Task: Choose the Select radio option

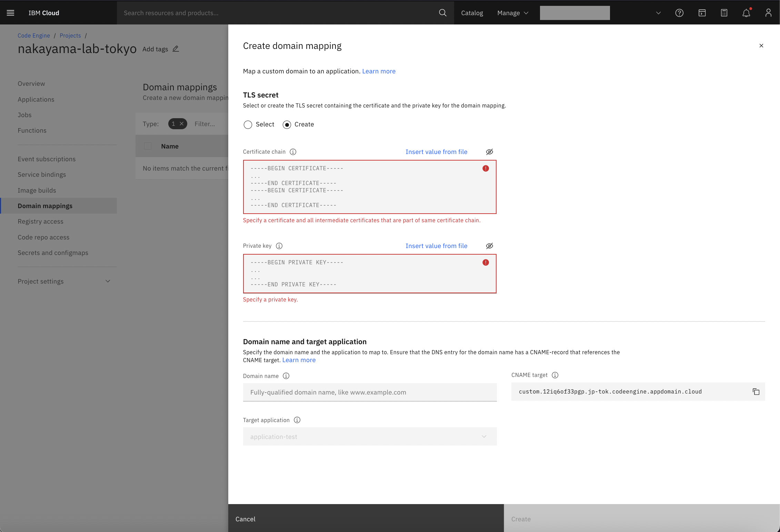Action: click(x=248, y=125)
